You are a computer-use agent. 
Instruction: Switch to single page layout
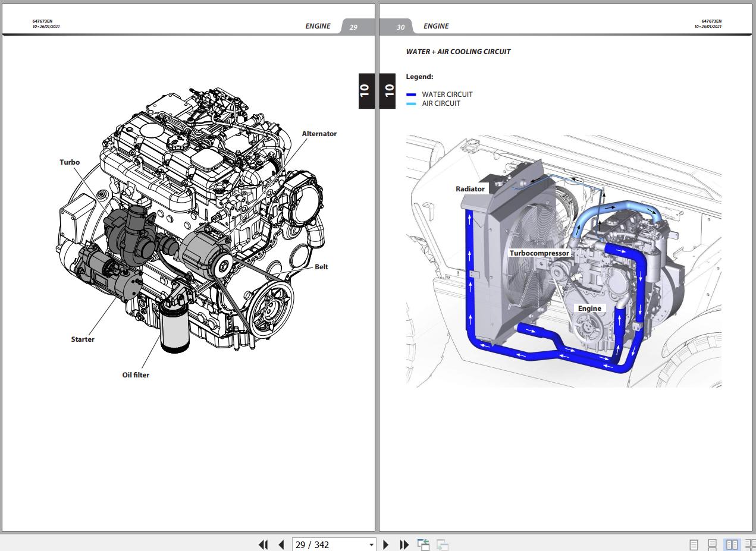pos(694,544)
